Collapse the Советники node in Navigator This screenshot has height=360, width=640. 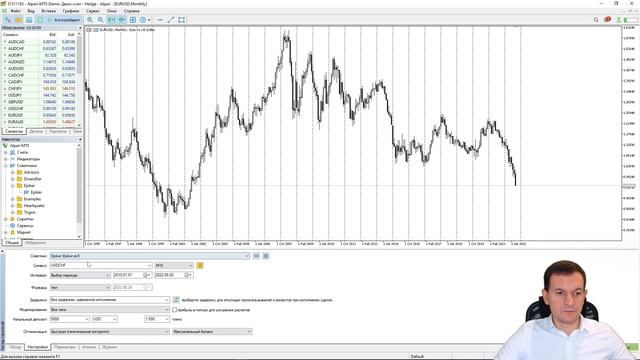point(6,166)
